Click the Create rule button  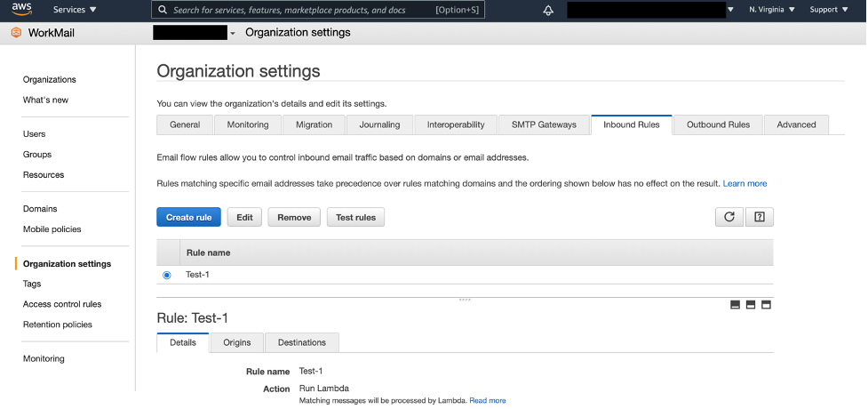(x=188, y=217)
